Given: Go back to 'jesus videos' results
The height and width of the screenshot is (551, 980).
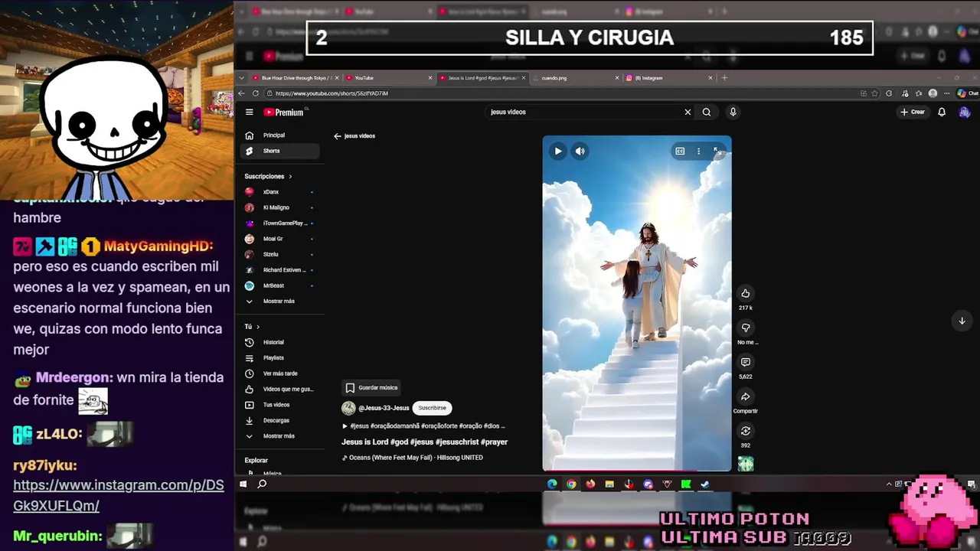Looking at the screenshot, I should coord(337,136).
